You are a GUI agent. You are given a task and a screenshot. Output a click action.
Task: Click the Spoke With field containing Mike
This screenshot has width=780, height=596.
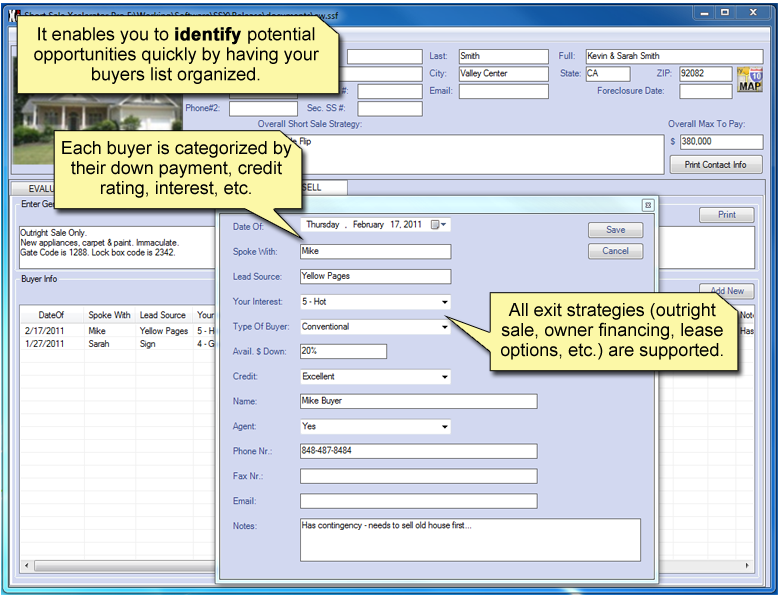376,251
